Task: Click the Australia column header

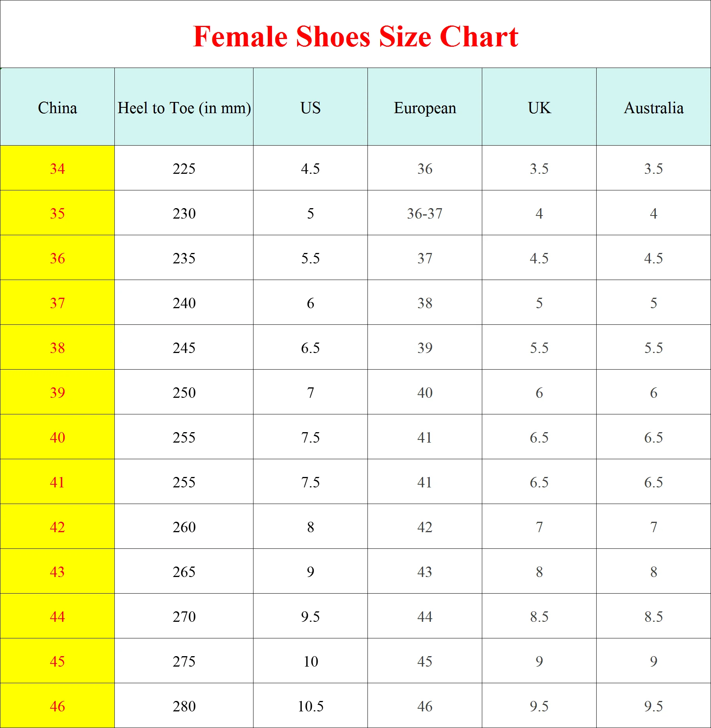Action: [x=653, y=108]
